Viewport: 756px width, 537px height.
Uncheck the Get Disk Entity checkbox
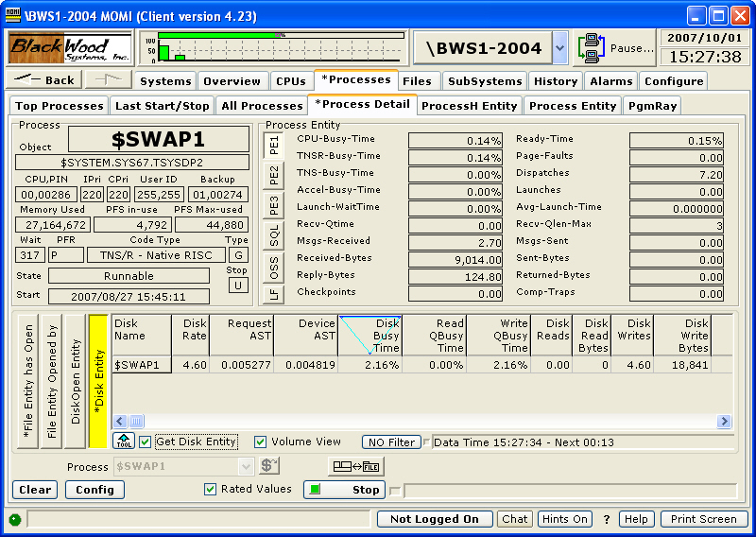click(146, 442)
